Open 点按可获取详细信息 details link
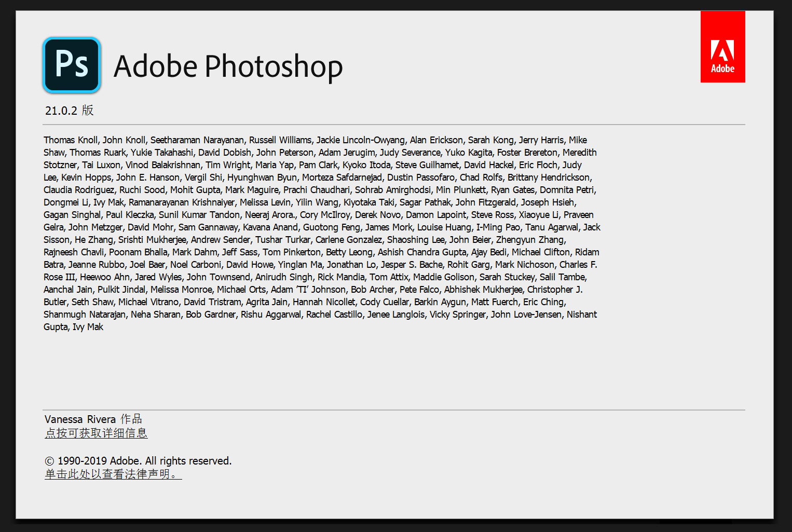This screenshot has height=532, width=792. tap(96, 433)
